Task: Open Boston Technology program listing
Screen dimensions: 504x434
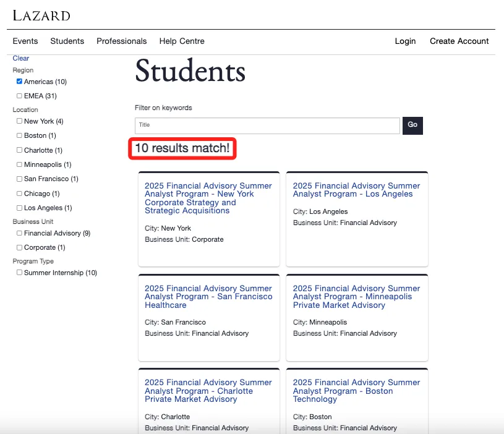Action: click(x=356, y=391)
